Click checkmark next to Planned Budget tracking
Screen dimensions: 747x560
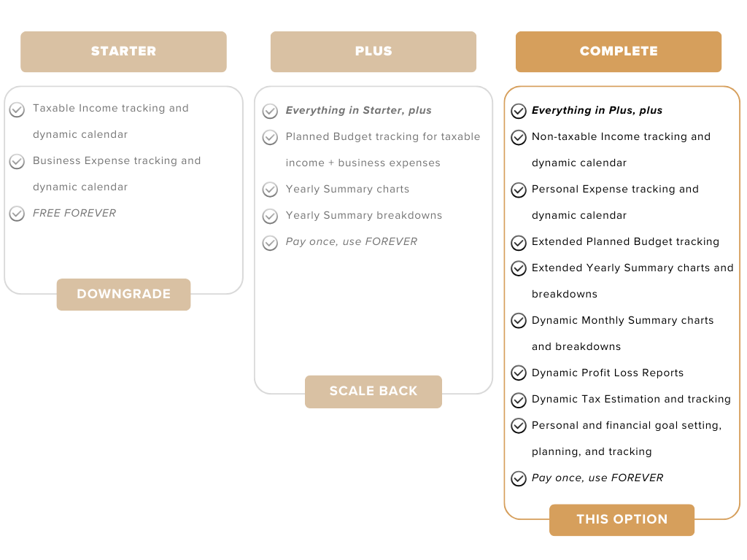(270, 137)
